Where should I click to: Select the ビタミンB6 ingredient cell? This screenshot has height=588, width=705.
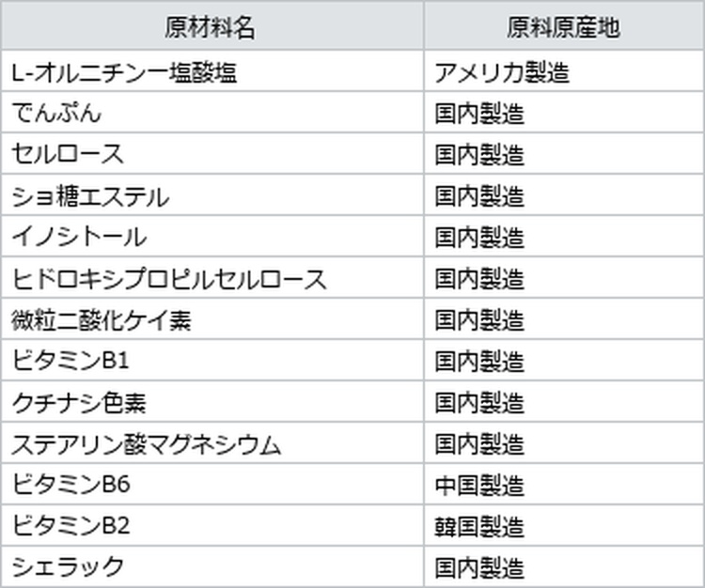212,485
